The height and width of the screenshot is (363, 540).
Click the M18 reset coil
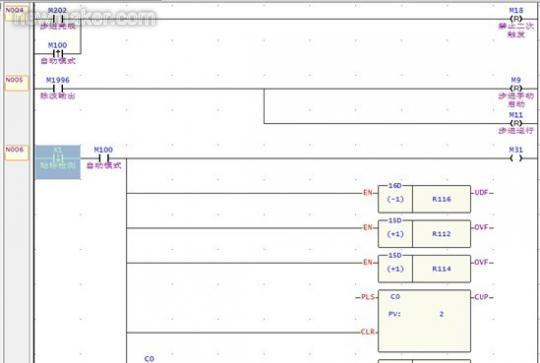coord(516,19)
